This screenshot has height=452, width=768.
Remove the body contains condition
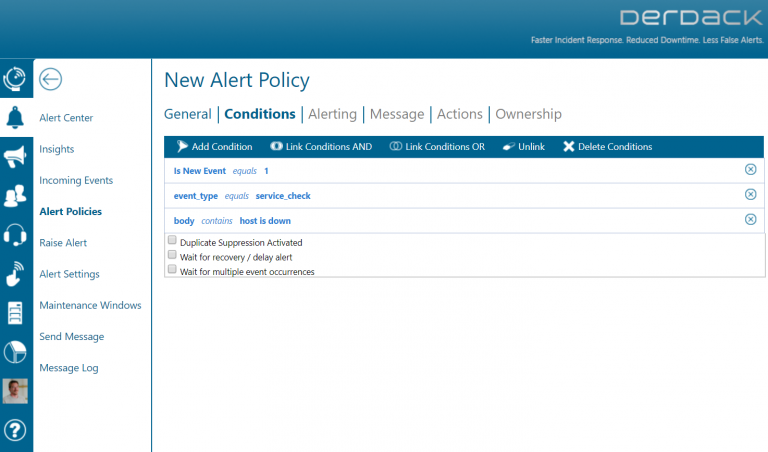point(750,219)
